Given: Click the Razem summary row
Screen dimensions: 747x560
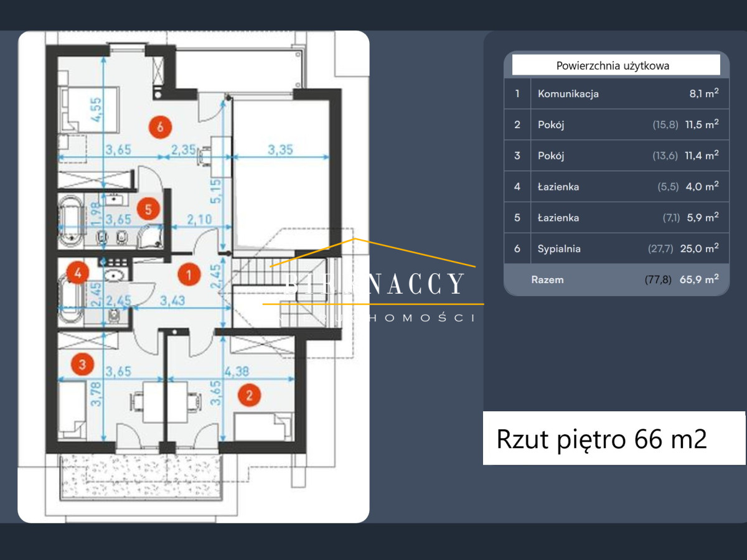Looking at the screenshot, I should coord(616,280).
